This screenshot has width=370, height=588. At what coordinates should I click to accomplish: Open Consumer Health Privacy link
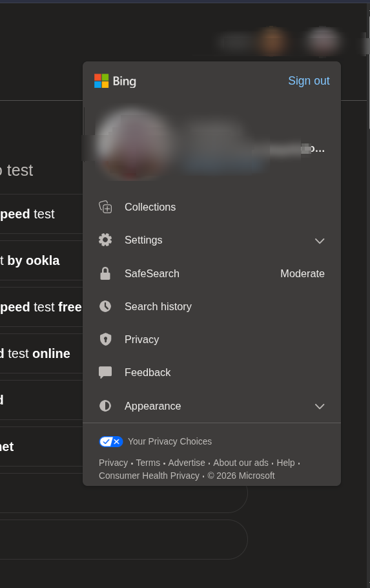click(x=149, y=476)
